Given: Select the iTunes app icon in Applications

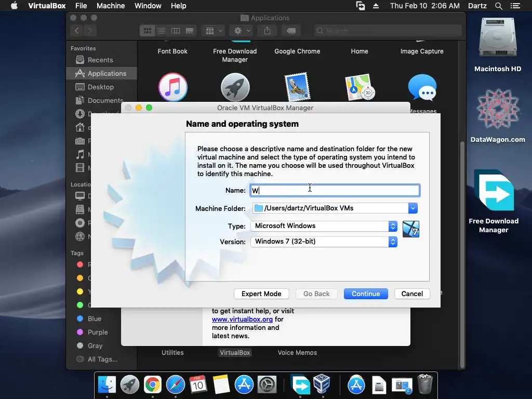Looking at the screenshot, I should click(172, 87).
